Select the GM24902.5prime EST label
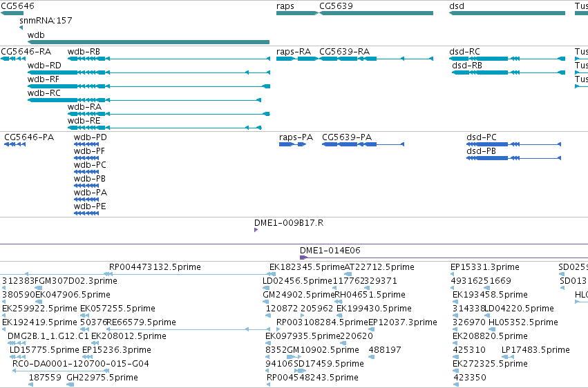 coord(298,295)
